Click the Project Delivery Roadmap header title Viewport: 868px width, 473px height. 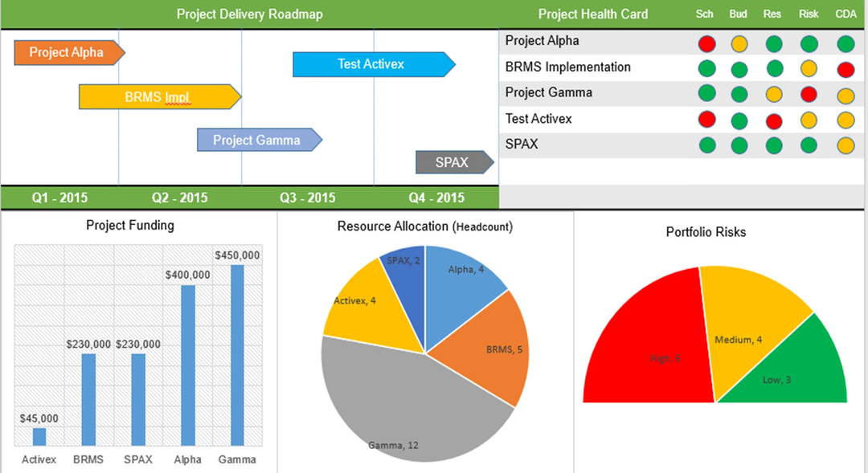(x=249, y=14)
